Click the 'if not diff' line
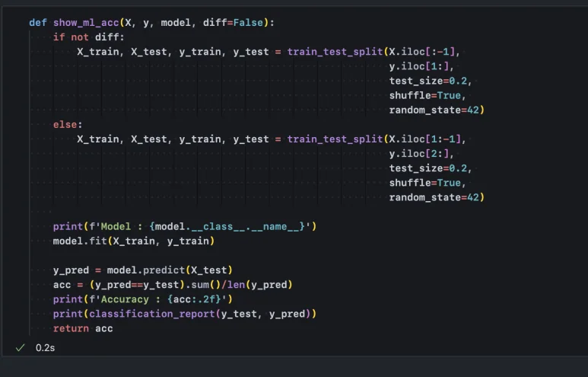588x377 pixels. click(88, 37)
